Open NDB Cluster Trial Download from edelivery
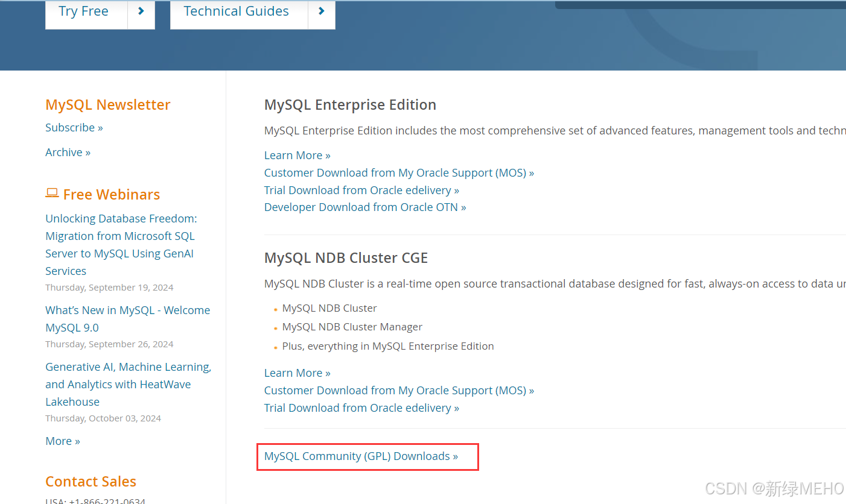This screenshot has height=504, width=846. [x=361, y=408]
